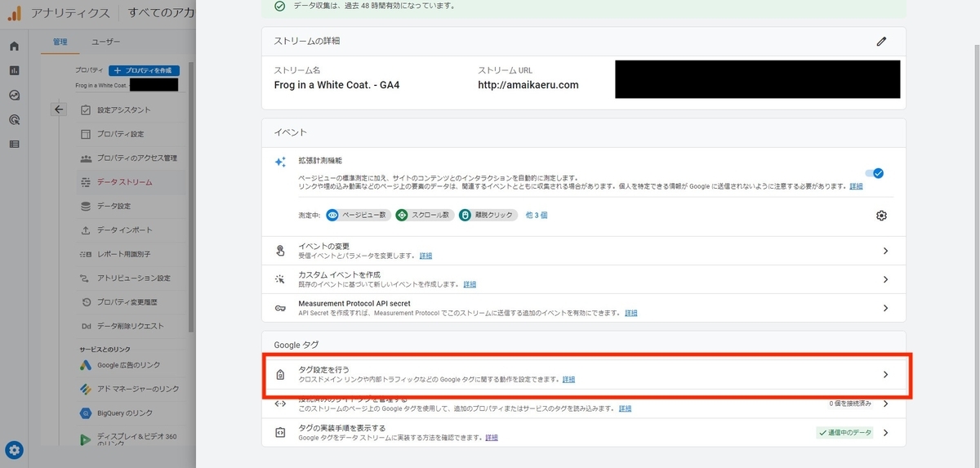Click the Google 広告のリンク icon
The width and height of the screenshot is (980, 468).
[x=86, y=365]
